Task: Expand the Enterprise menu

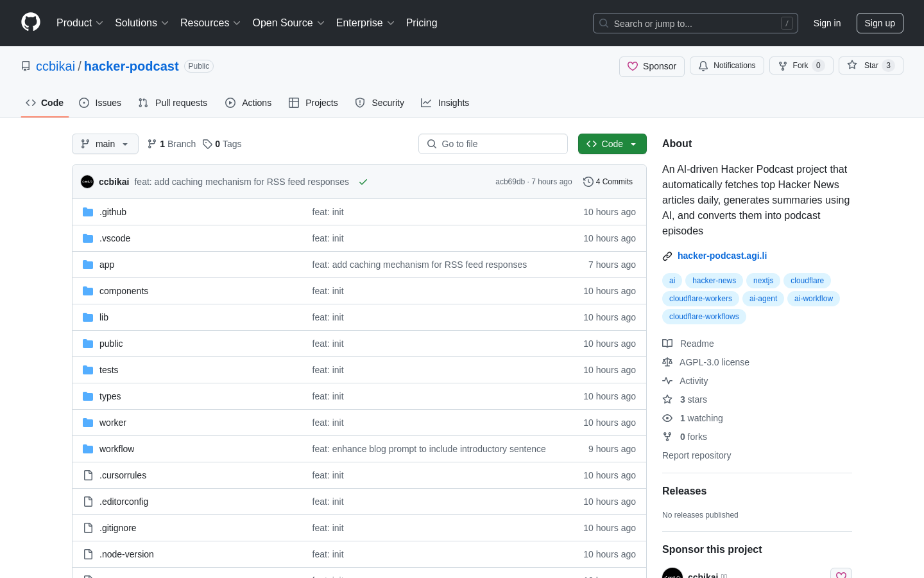Action: point(365,22)
